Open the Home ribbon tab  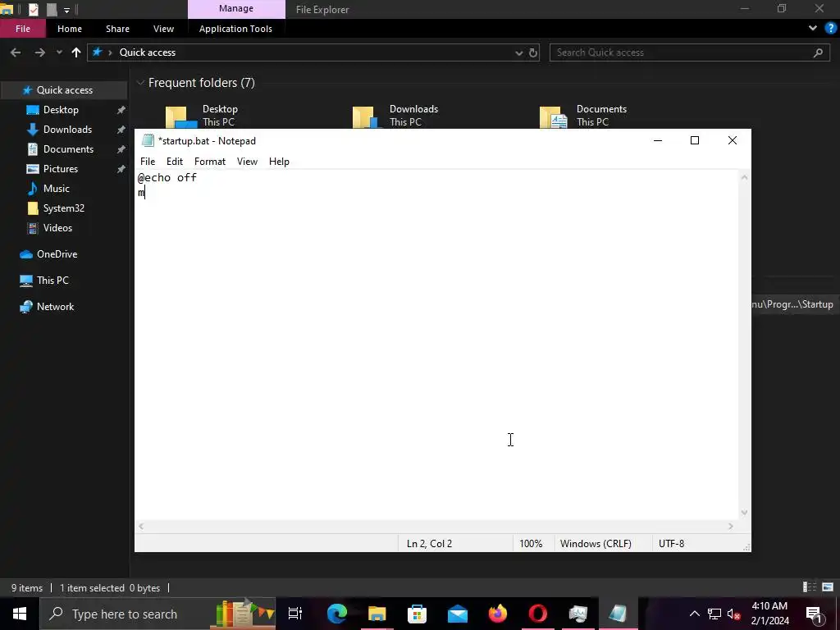[70, 29]
